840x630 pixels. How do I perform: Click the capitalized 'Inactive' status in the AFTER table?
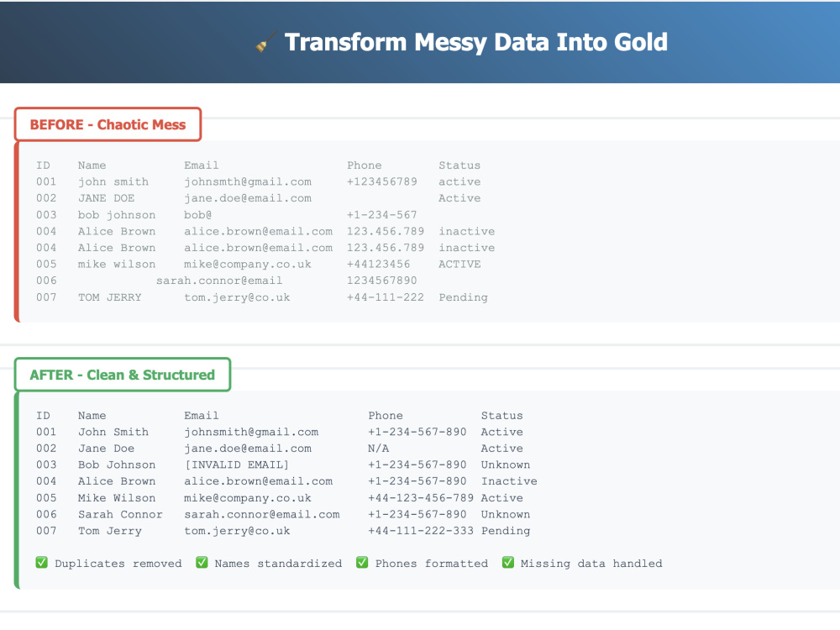pos(509,481)
